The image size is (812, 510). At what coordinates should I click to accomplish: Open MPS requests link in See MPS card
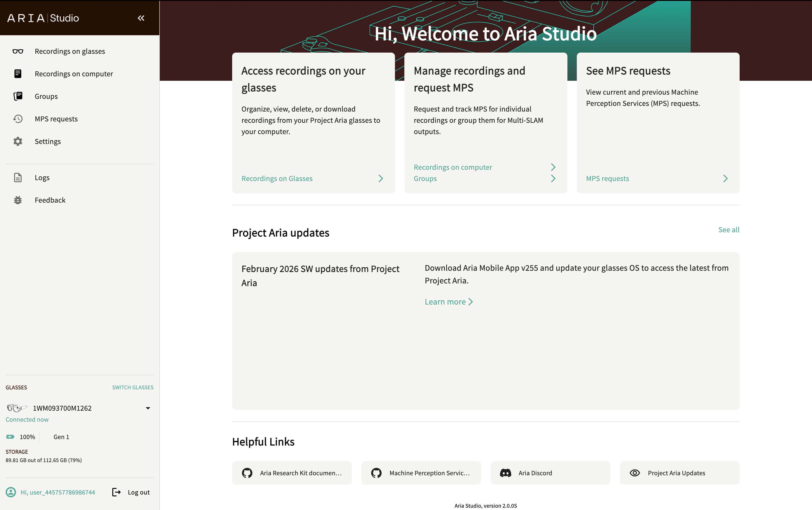tap(607, 178)
